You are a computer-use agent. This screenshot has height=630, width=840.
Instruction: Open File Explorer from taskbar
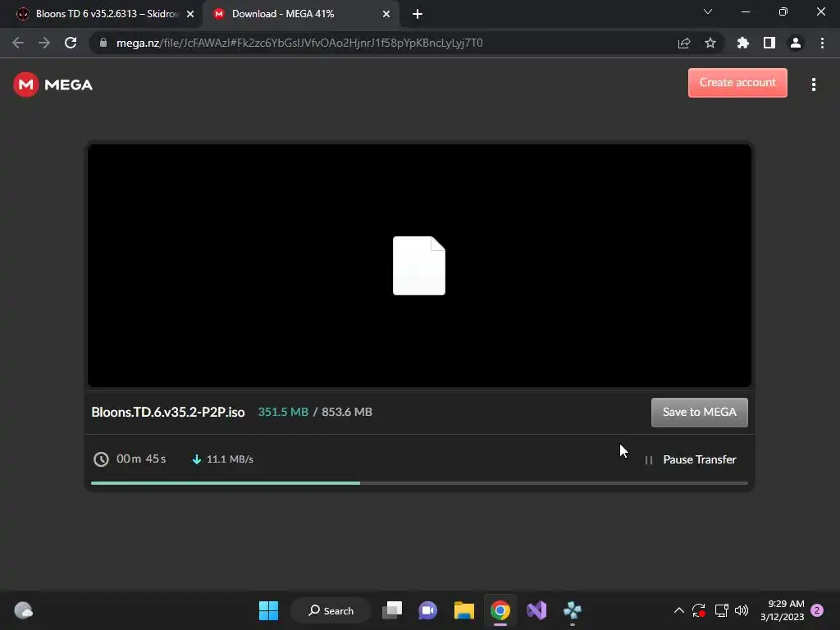pyautogui.click(x=464, y=610)
